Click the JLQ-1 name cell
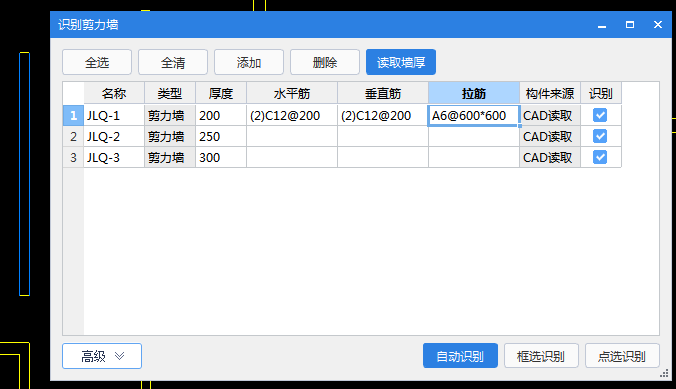The image size is (676, 389). (114, 115)
